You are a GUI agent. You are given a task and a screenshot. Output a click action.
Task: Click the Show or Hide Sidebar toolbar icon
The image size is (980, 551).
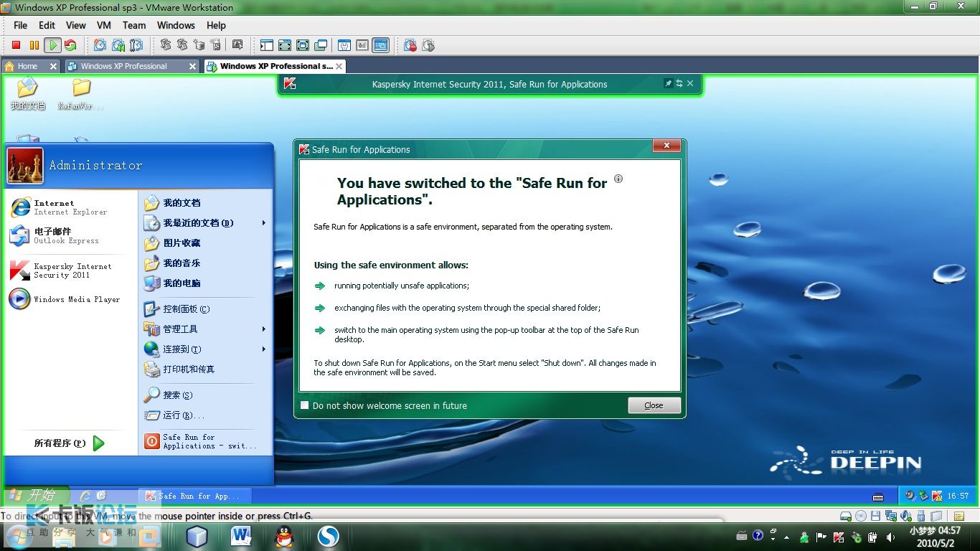click(267, 45)
